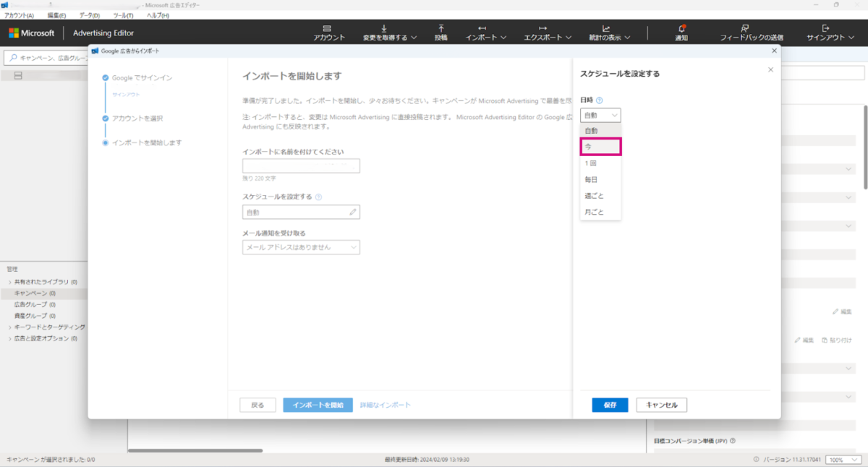Click help icon beside 目標コンバージョン単価 (JPY)
The image size is (868, 467).
point(733,440)
